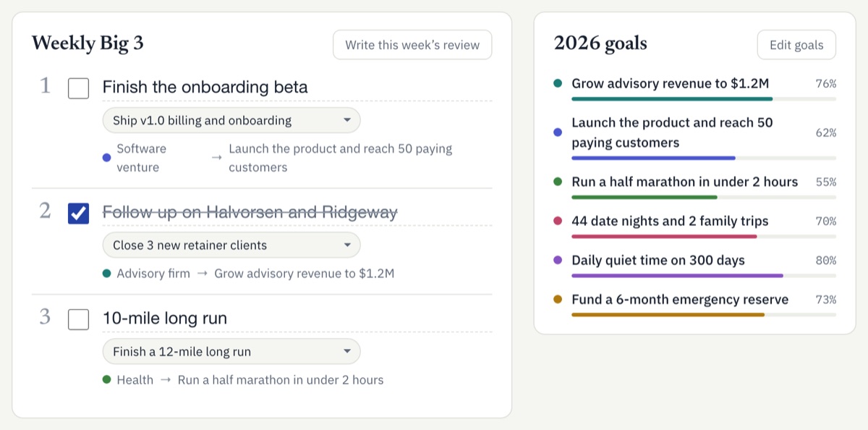Open the Finish a 12-mile long run dropdown

tap(231, 352)
